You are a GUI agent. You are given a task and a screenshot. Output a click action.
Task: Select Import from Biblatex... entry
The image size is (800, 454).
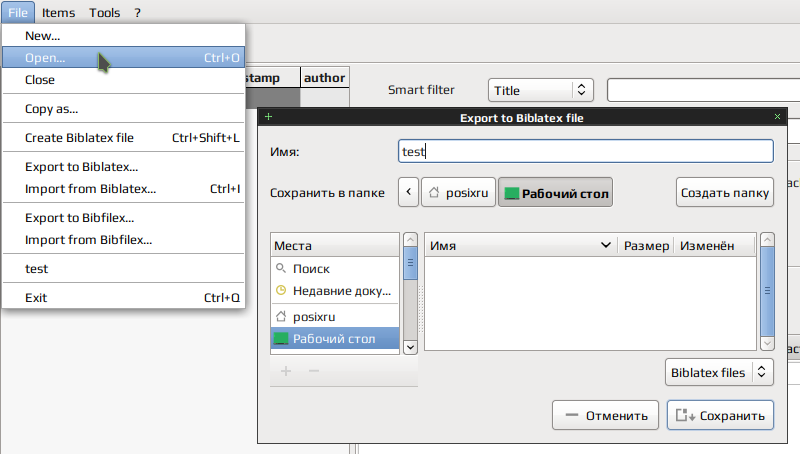[123, 189]
